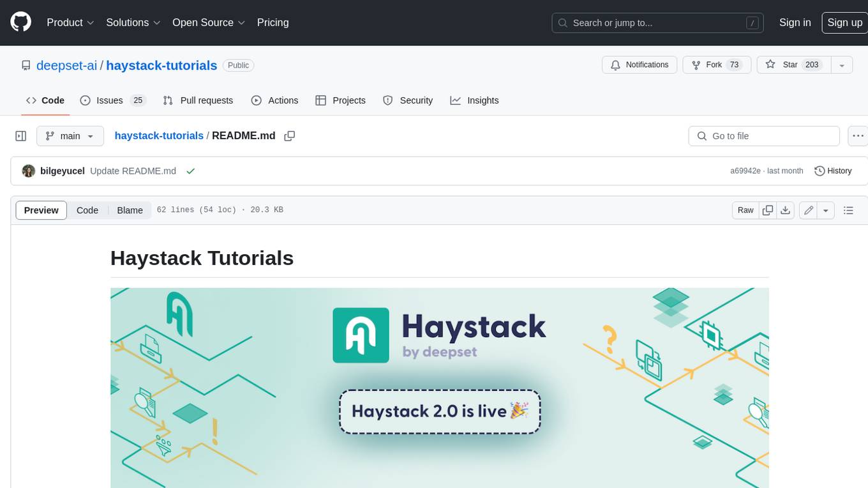
Task: Open bilgeyucel avatar
Action: 29,171
